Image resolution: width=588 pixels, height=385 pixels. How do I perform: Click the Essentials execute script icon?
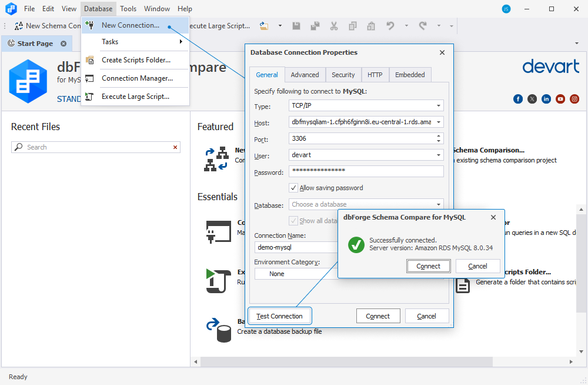(x=219, y=281)
